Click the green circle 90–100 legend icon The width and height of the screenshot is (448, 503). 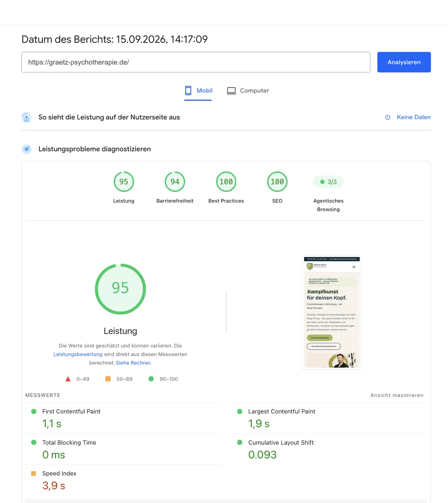[151, 379]
